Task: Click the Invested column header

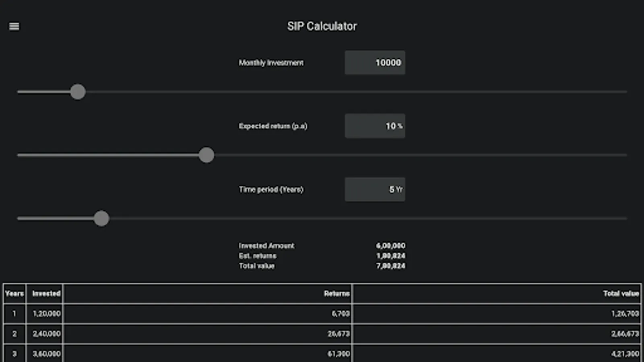Action: [x=46, y=294]
